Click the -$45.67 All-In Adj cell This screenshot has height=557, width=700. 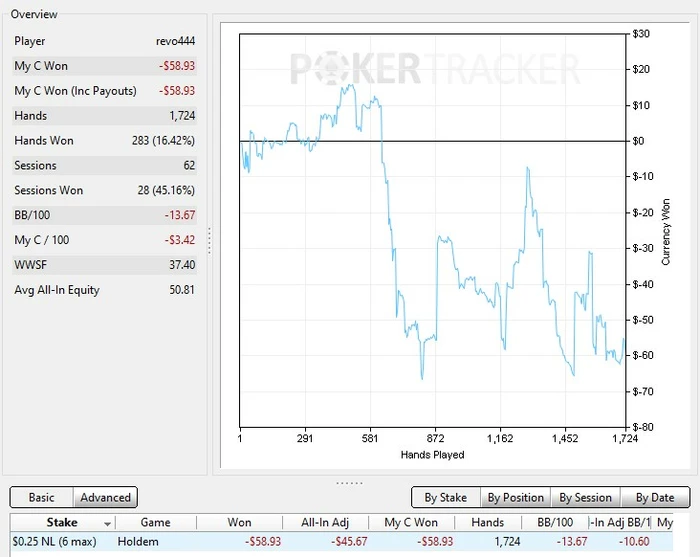349,541
